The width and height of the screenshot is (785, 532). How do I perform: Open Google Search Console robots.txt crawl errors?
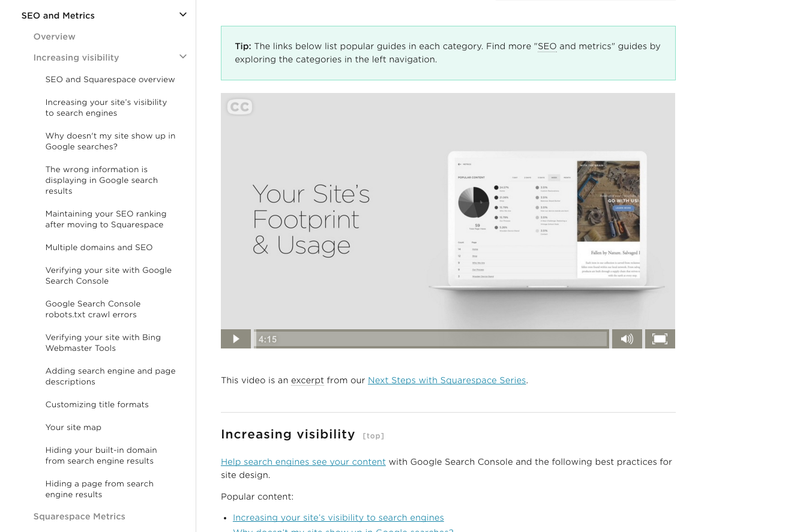tap(93, 309)
